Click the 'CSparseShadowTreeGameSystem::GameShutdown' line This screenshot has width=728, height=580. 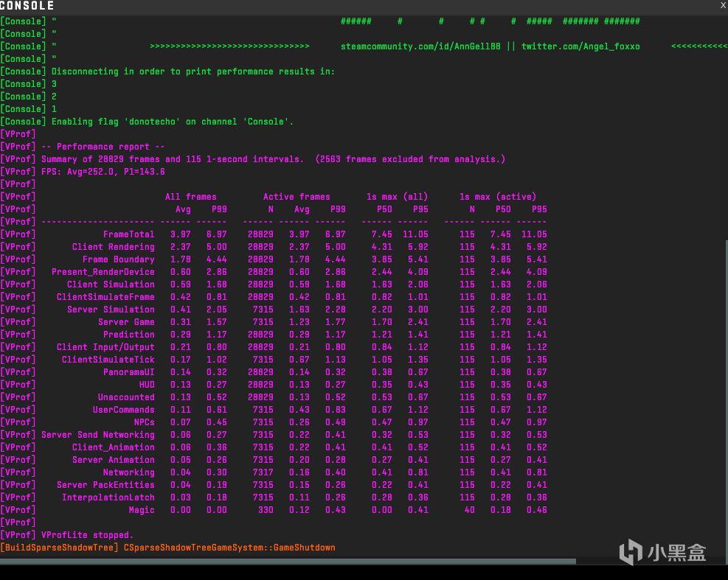point(229,548)
